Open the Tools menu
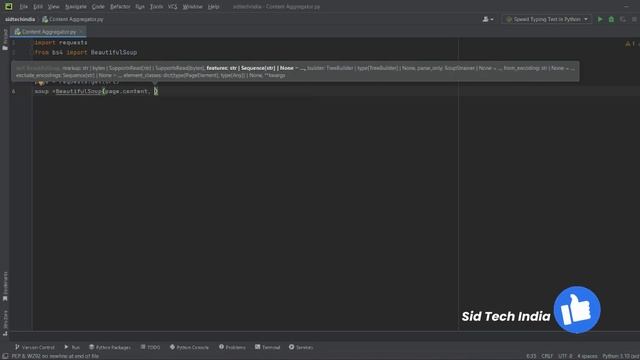The image size is (640, 360). point(156,7)
